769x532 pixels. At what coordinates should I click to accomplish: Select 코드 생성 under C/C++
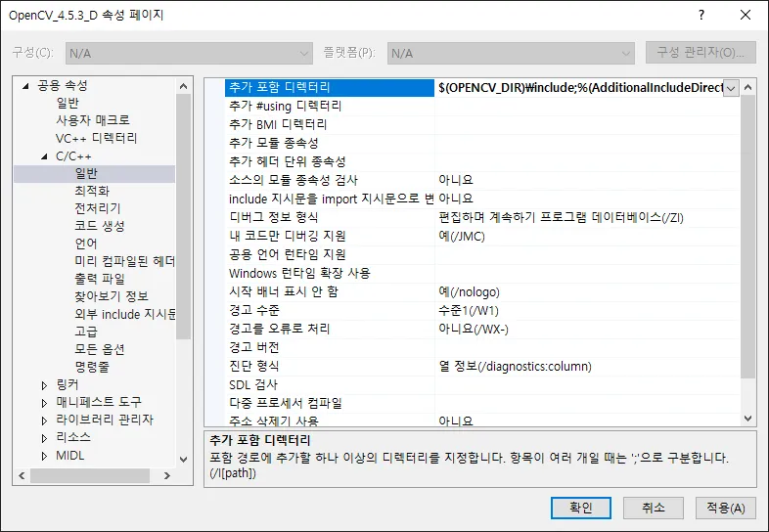pos(100,226)
